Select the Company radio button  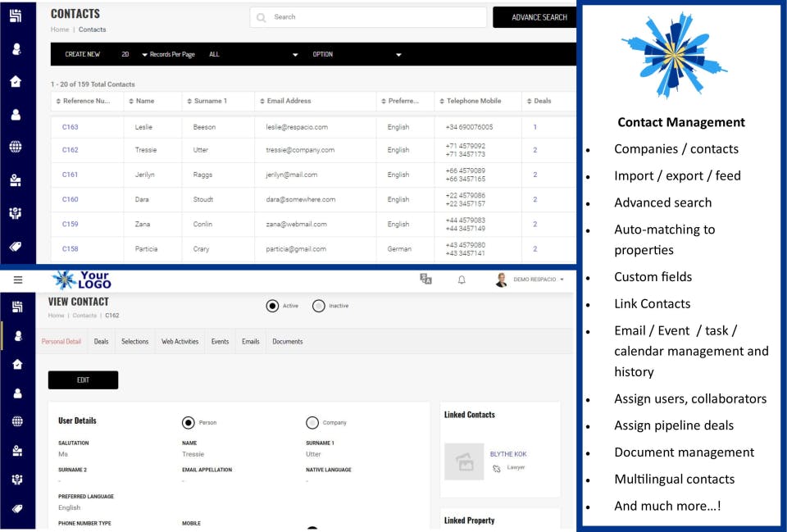(x=312, y=423)
